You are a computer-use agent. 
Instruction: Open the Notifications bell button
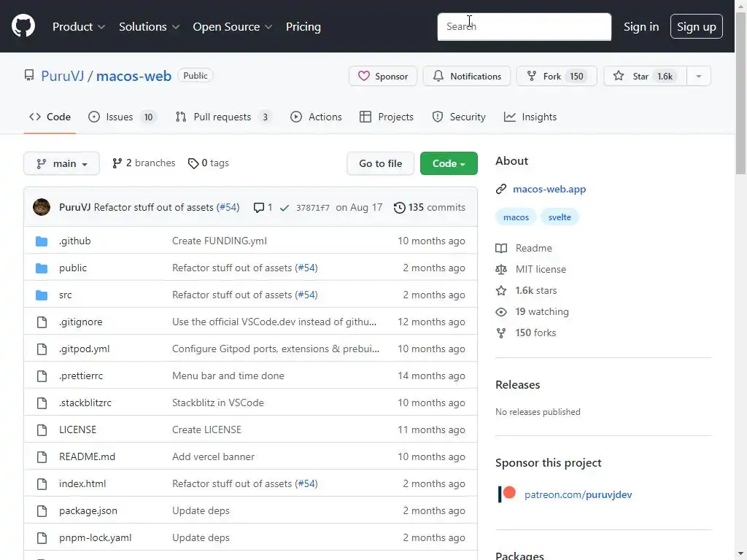point(467,76)
